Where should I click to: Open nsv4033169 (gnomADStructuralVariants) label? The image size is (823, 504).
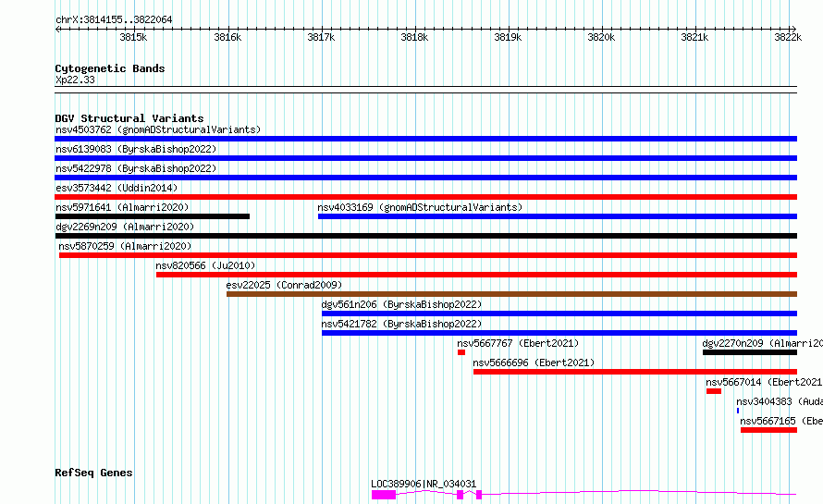pyautogui.click(x=420, y=207)
